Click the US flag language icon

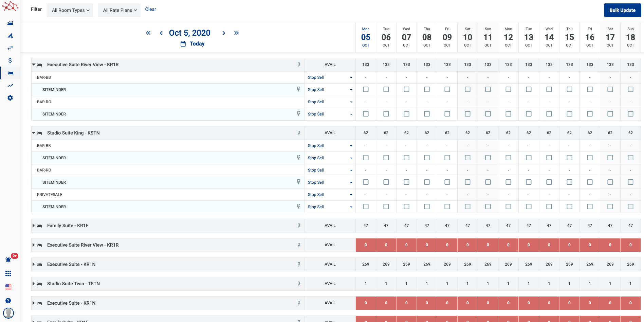click(8, 287)
